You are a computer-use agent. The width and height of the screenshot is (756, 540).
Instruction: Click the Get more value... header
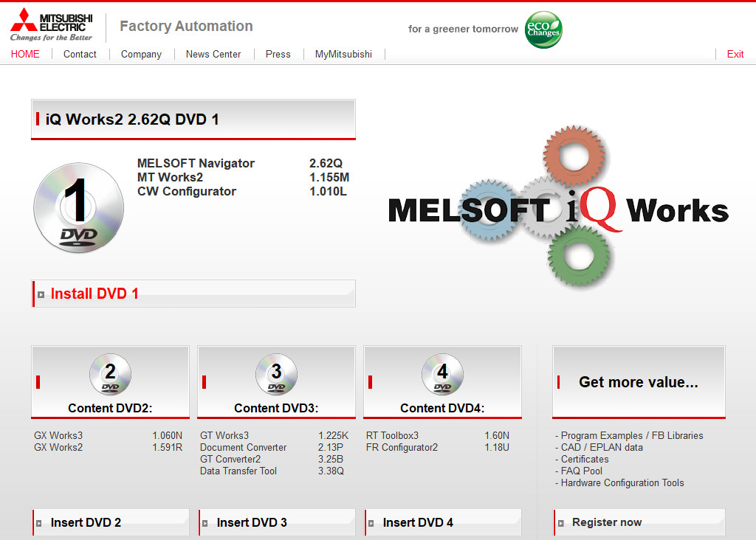coord(639,382)
